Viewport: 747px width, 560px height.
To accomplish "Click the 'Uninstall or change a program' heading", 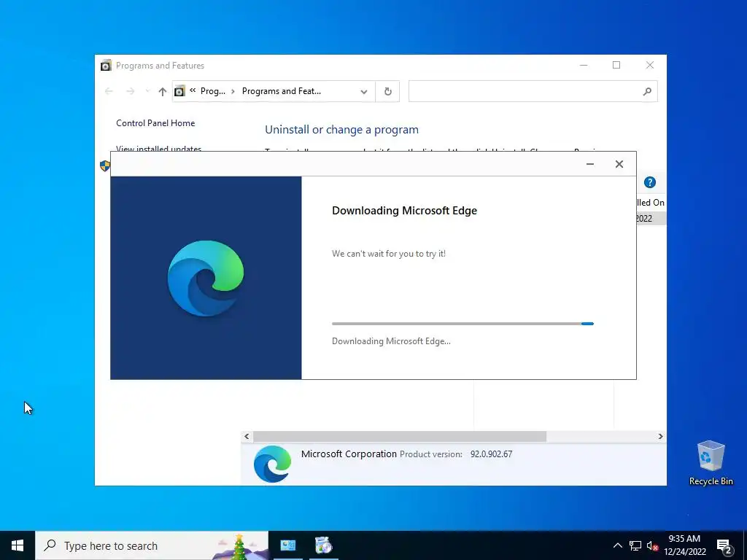I will click(341, 130).
